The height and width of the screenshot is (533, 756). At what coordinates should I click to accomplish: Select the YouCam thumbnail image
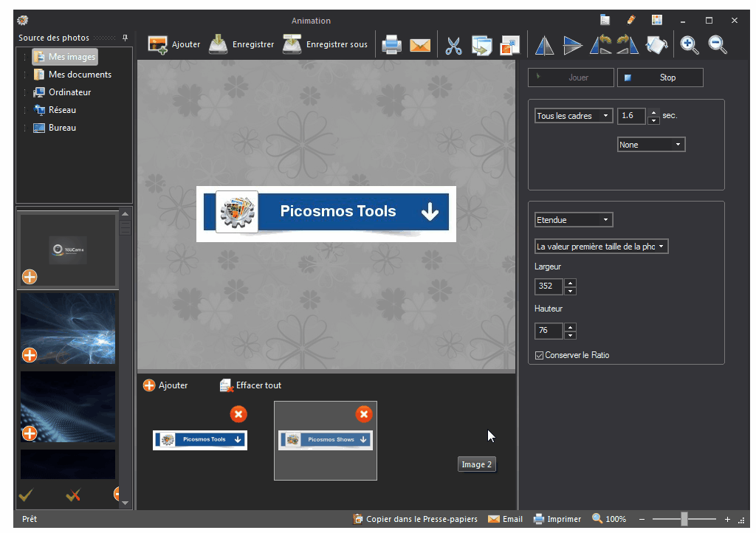coord(68,250)
